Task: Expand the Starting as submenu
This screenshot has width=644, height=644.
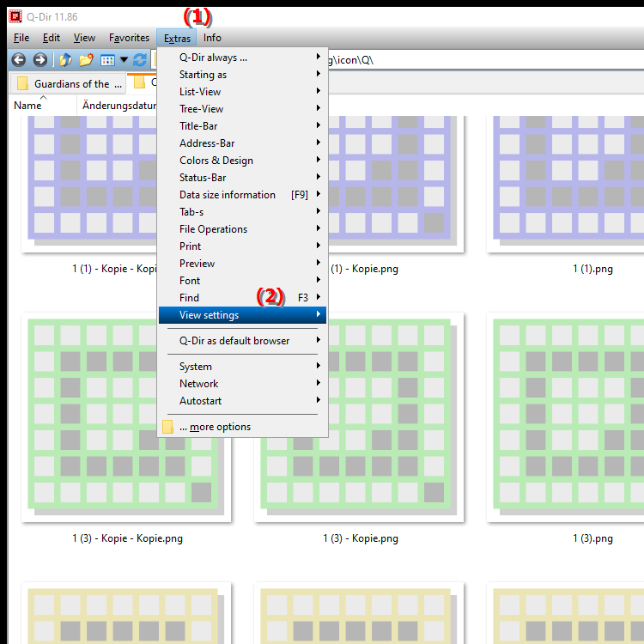Action: [242, 75]
